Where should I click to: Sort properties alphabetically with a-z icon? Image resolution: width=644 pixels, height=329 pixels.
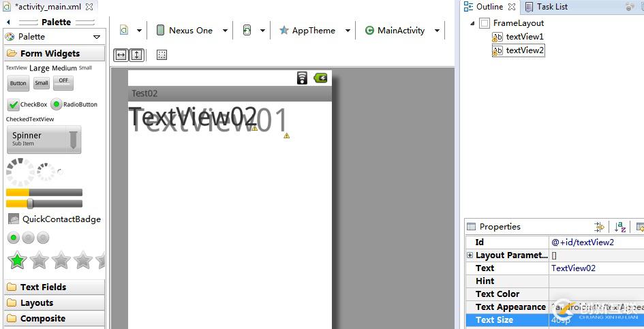620,227
